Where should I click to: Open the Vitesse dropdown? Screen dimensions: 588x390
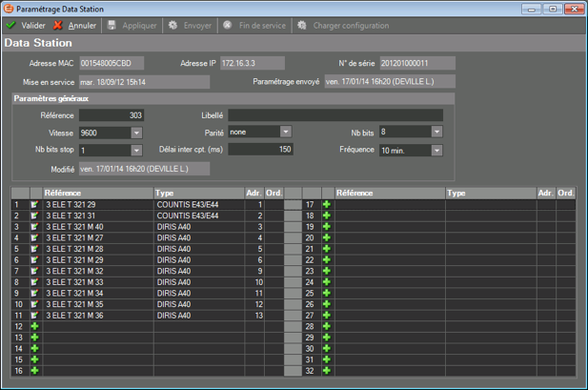click(x=136, y=133)
